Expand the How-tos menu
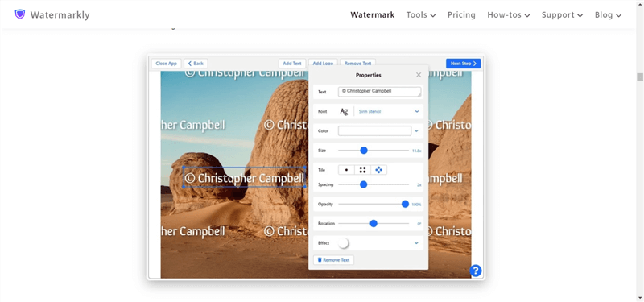 [509, 14]
